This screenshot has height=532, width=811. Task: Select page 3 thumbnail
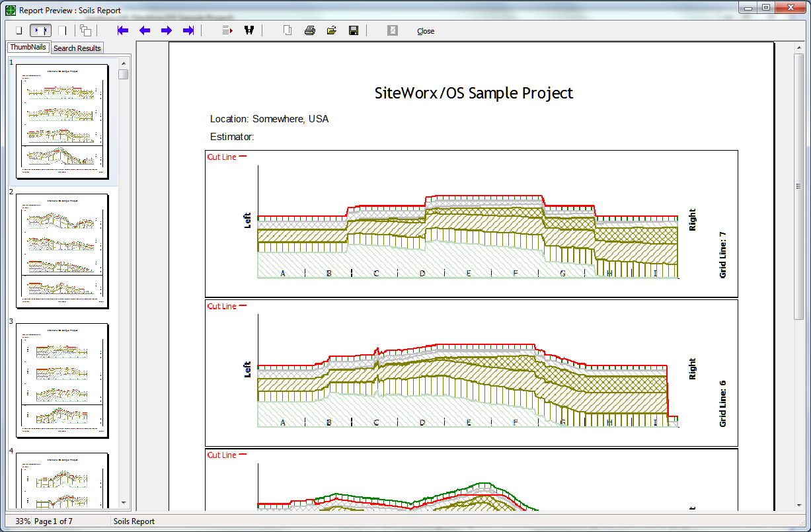(x=62, y=380)
